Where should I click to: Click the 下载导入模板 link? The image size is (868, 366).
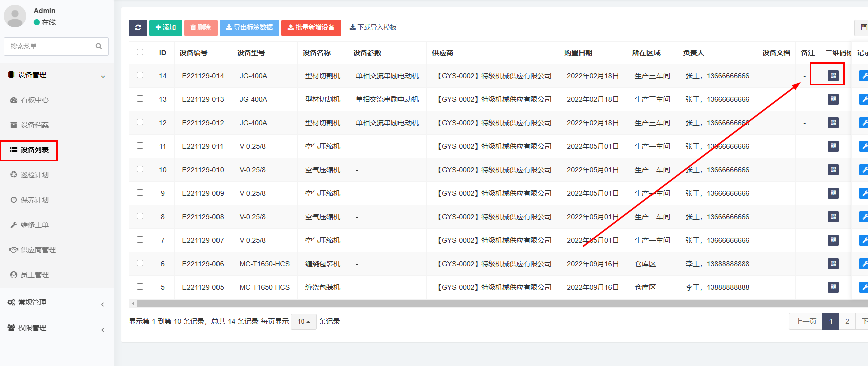(x=373, y=28)
